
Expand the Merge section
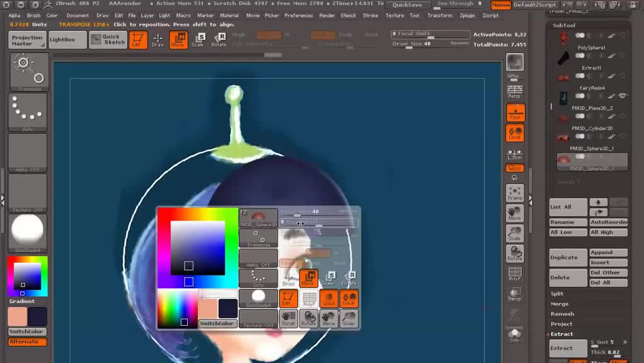click(x=560, y=304)
